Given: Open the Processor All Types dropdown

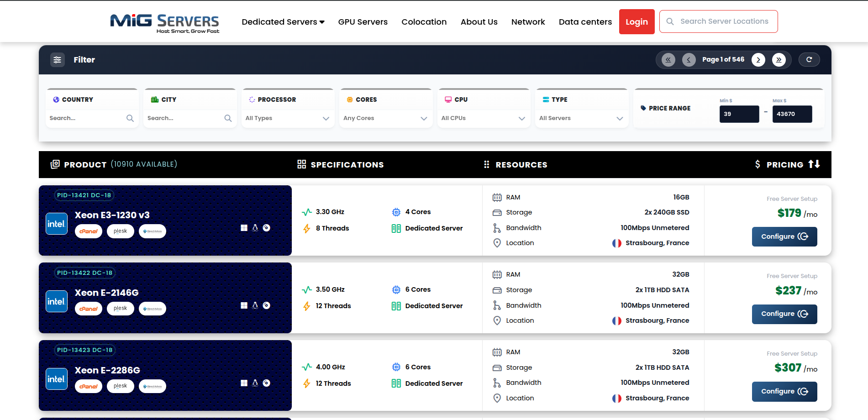Looking at the screenshot, I should [x=288, y=118].
